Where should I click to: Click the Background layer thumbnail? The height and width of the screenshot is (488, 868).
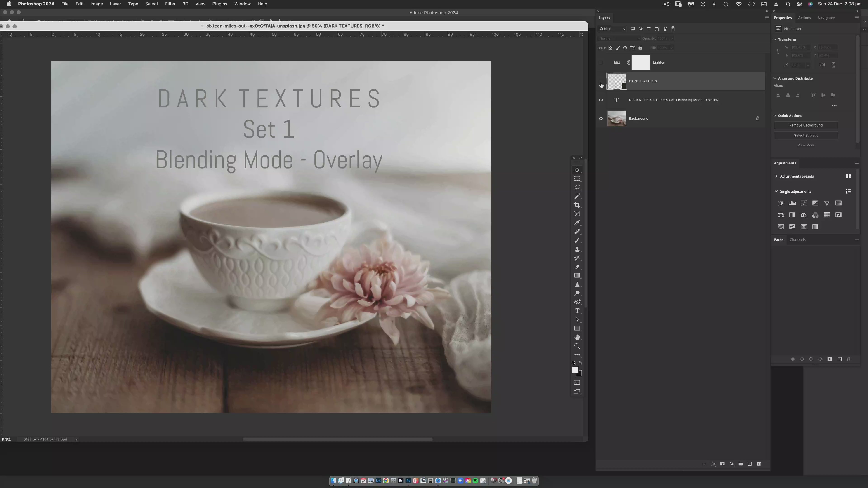pos(617,118)
